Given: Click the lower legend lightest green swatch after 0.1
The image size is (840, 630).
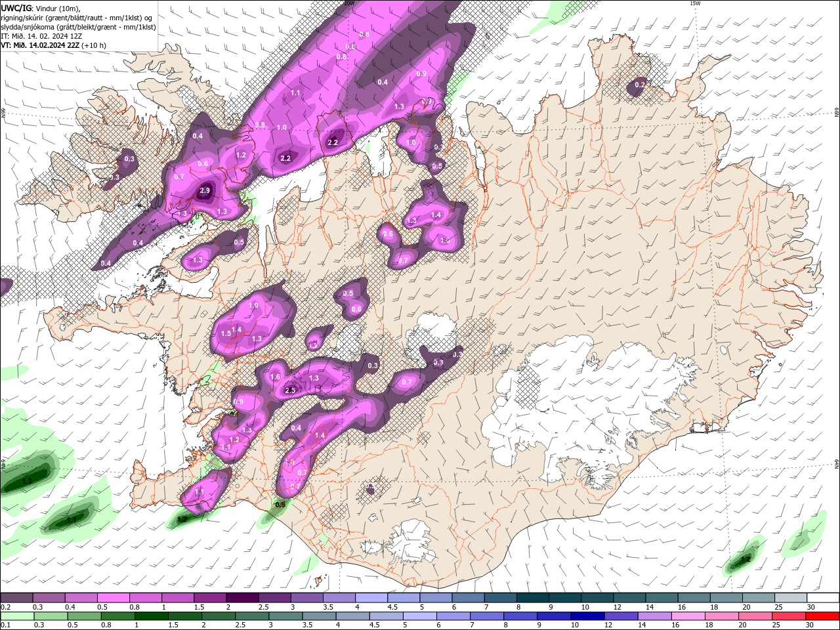Looking at the screenshot, I should (16, 616).
